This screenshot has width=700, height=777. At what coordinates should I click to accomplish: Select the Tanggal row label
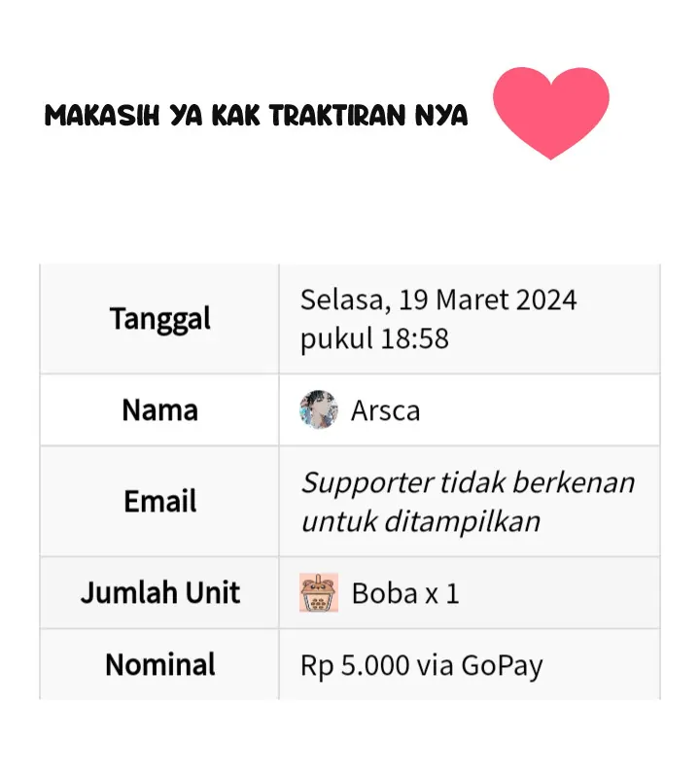point(160,319)
